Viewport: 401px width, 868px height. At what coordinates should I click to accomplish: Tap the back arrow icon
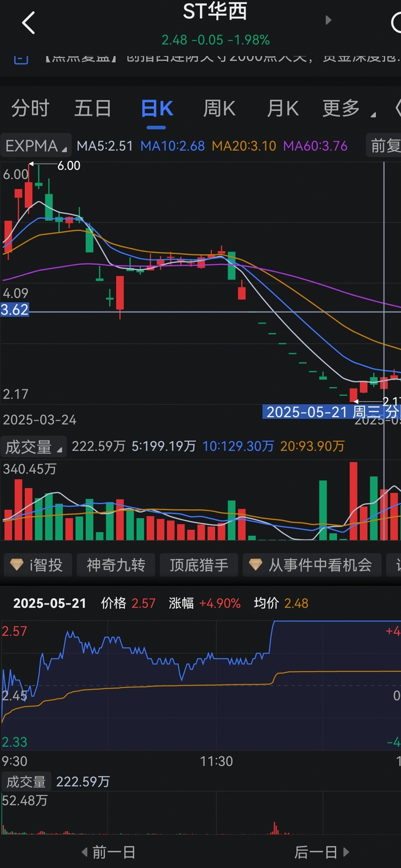[29, 23]
